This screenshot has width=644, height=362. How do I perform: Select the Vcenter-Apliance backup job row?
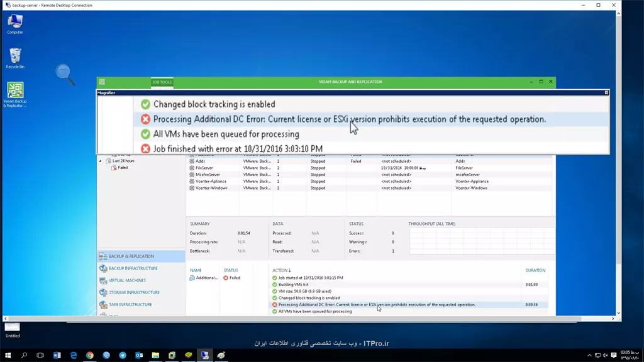[370, 181]
